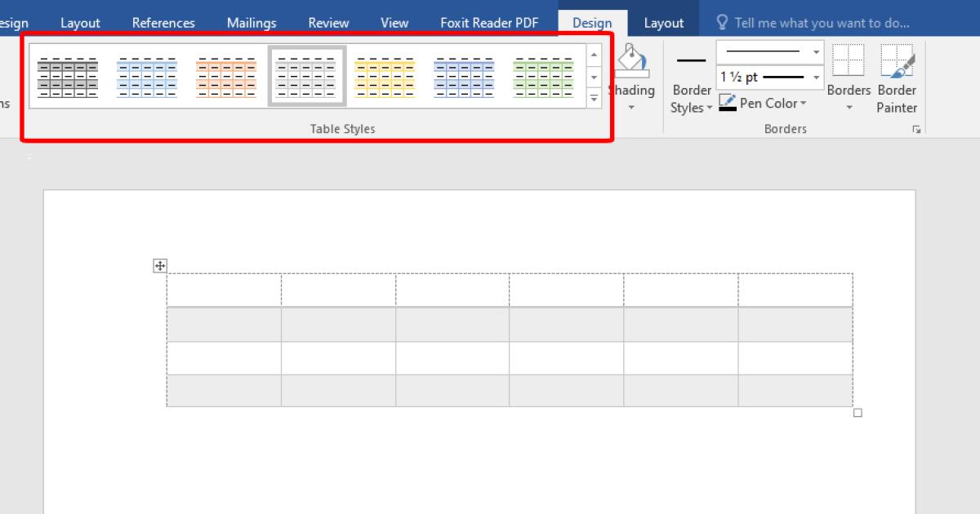Apply the yellow table style
The height and width of the screenshot is (514, 980).
click(385, 77)
